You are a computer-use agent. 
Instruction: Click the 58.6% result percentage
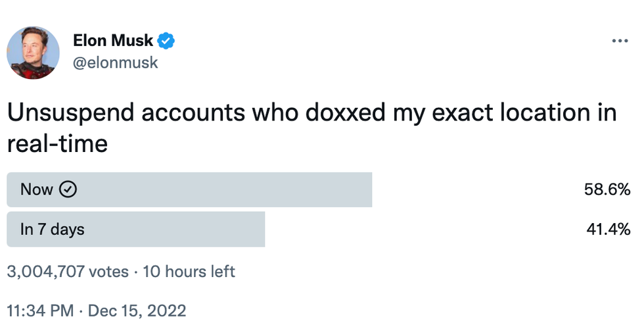coord(607,190)
